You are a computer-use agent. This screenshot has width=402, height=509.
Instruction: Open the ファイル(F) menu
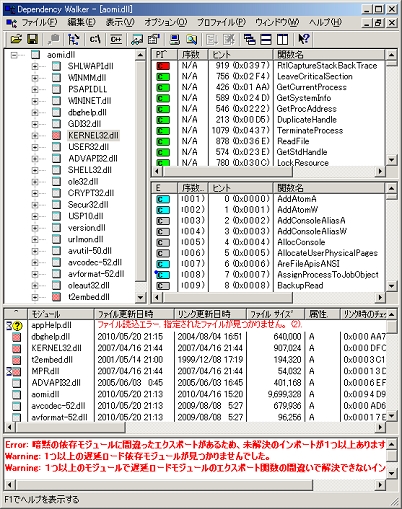pos(39,23)
